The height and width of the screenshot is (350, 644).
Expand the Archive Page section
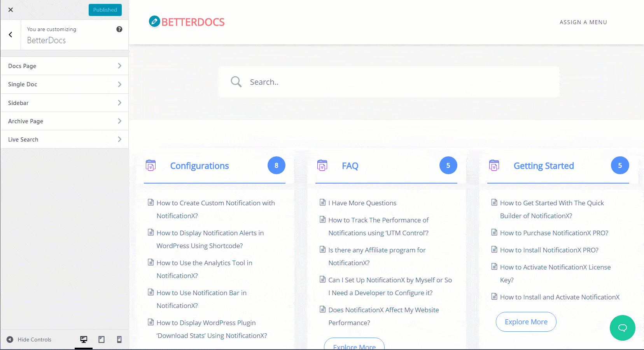[64, 121]
